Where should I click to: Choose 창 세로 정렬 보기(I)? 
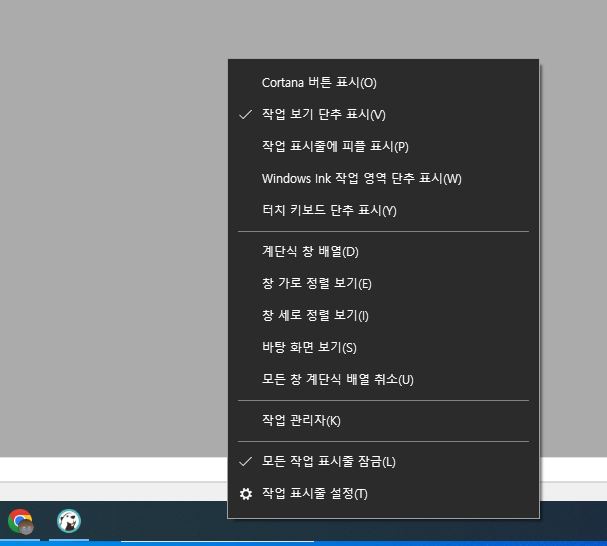[x=383, y=315]
